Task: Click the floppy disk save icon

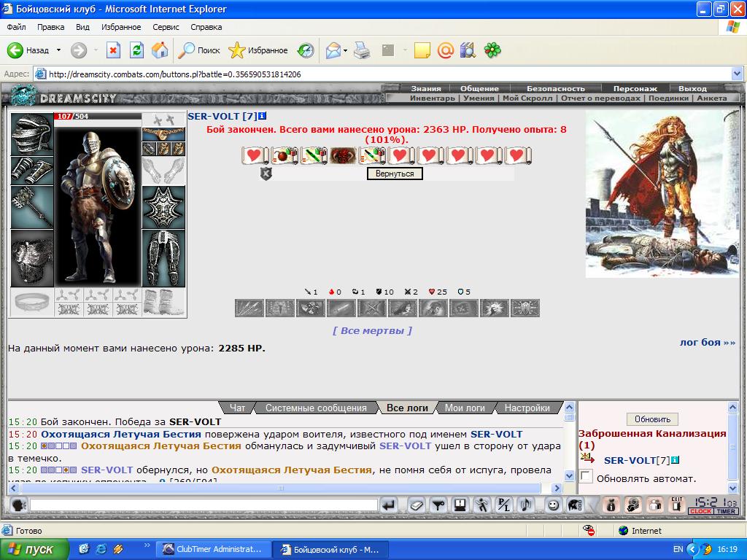Action: click(460, 505)
